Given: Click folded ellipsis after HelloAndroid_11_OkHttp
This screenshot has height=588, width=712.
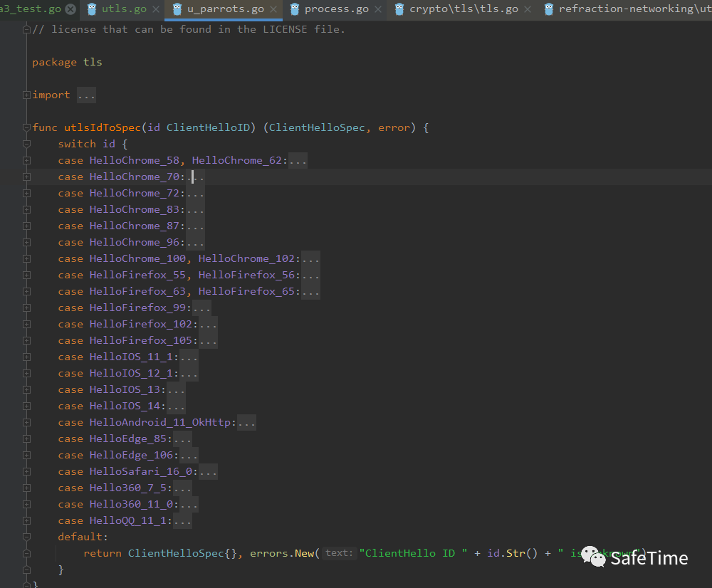Looking at the screenshot, I should click(x=246, y=423).
